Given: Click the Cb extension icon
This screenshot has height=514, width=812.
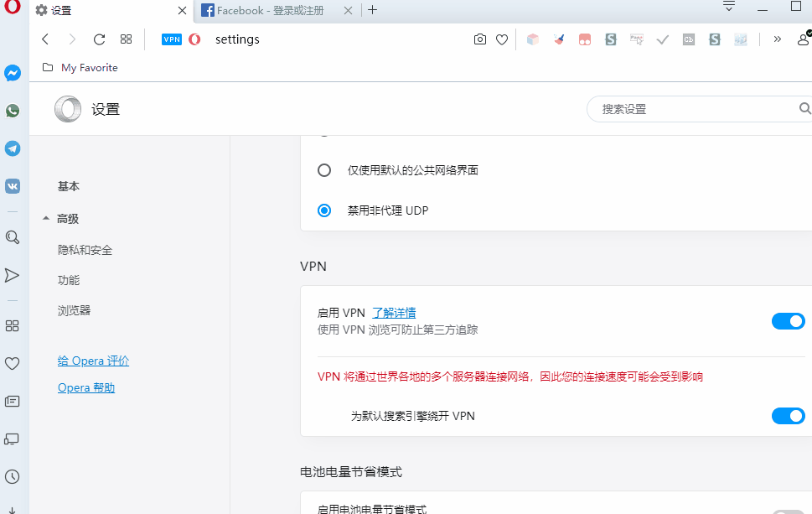Looking at the screenshot, I should 689,39.
